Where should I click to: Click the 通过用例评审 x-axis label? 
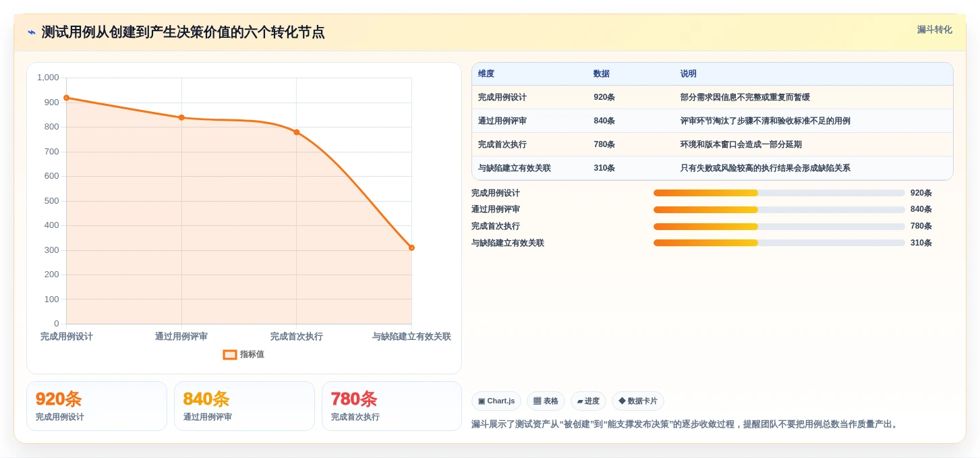pyautogui.click(x=181, y=336)
